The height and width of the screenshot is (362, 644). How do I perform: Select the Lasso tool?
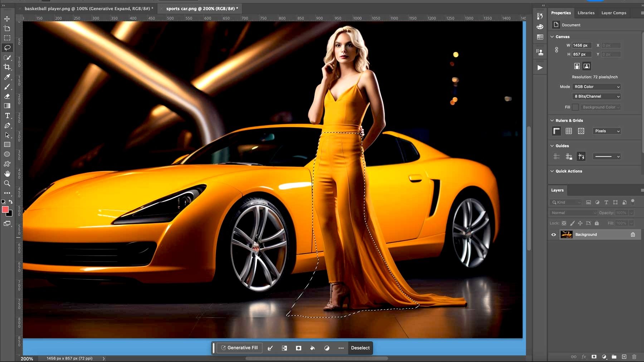(7, 48)
